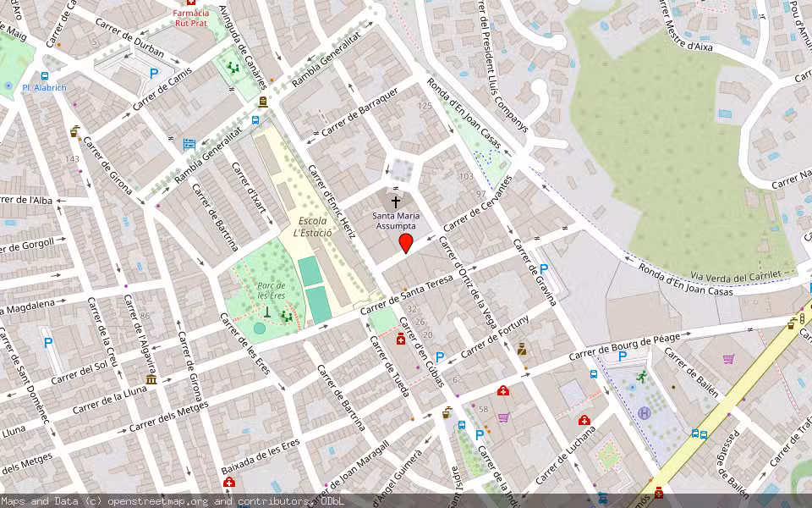Viewport: 812px width, 508px height.
Task: Click the Carrer de la Creu label
Action: coord(103,331)
